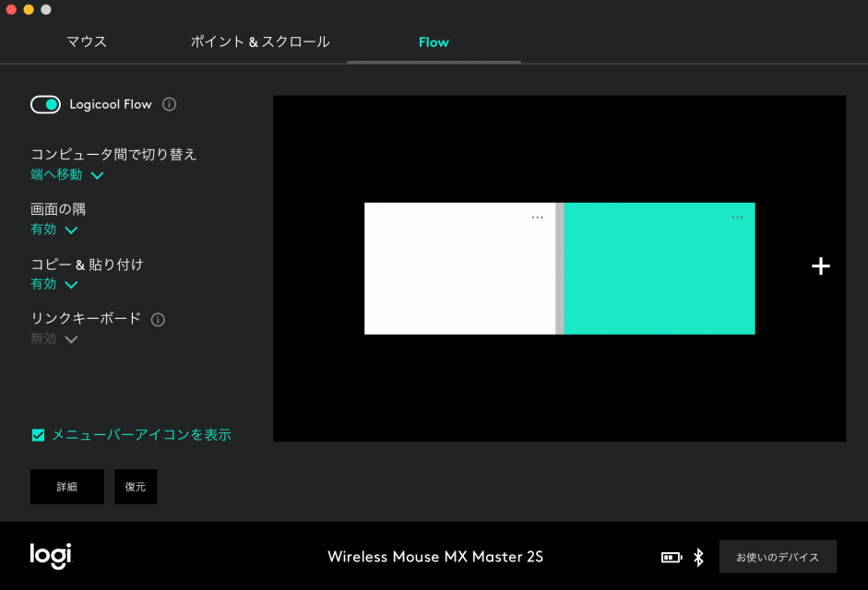The width and height of the screenshot is (868, 590).
Task: Click the gray divider between the computers
Action: [560, 268]
